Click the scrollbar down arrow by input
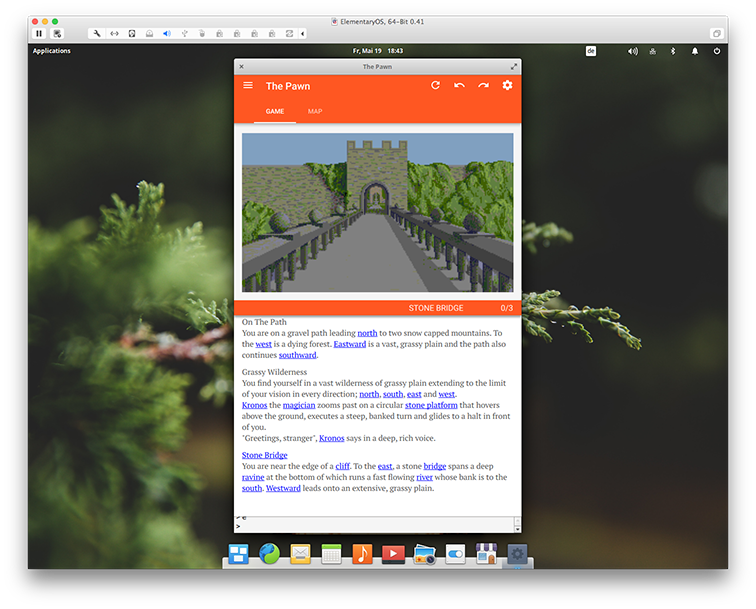The image size is (756, 609). (517, 527)
